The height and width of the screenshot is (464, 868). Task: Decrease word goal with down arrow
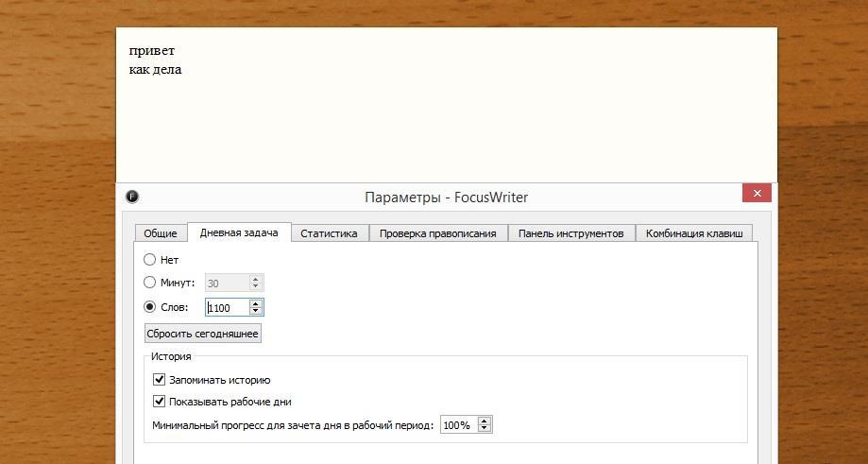pyautogui.click(x=255, y=312)
